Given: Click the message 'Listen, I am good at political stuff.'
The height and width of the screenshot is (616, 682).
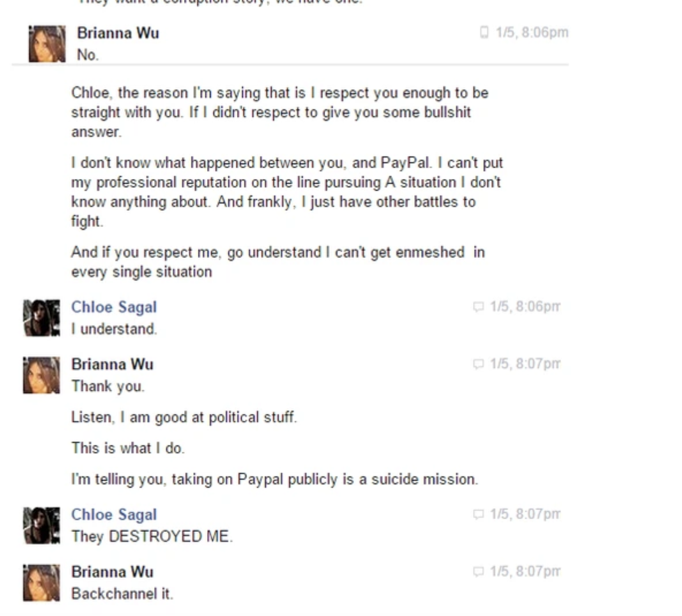Looking at the screenshot, I should (x=184, y=417).
